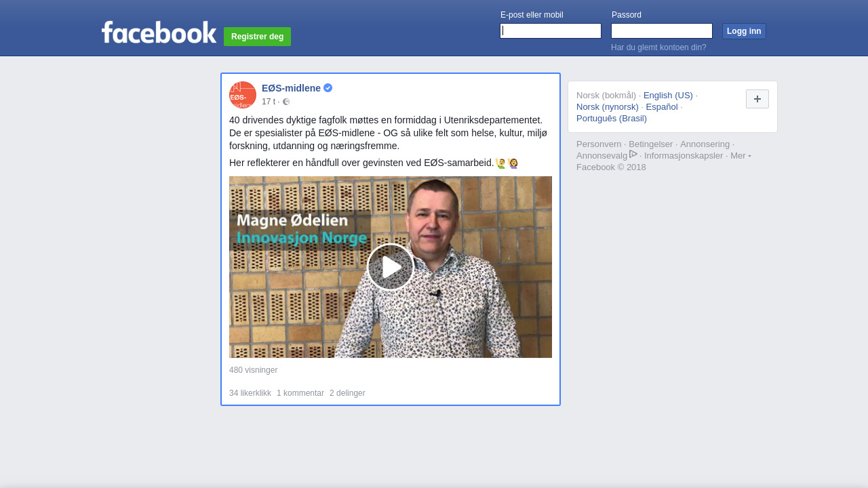The height and width of the screenshot is (488, 868).
Task: Switch language to Español
Action: (662, 106)
